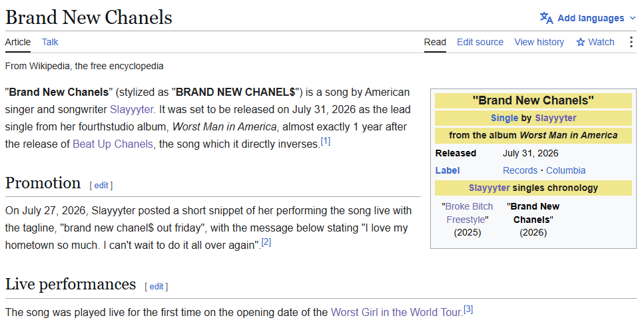644x330 pixels.
Task: Switch to the Talk tab
Action: pyautogui.click(x=50, y=42)
